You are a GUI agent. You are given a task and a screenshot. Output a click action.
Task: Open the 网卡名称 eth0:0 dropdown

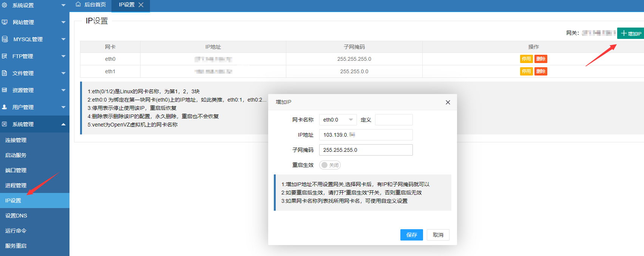coord(338,120)
